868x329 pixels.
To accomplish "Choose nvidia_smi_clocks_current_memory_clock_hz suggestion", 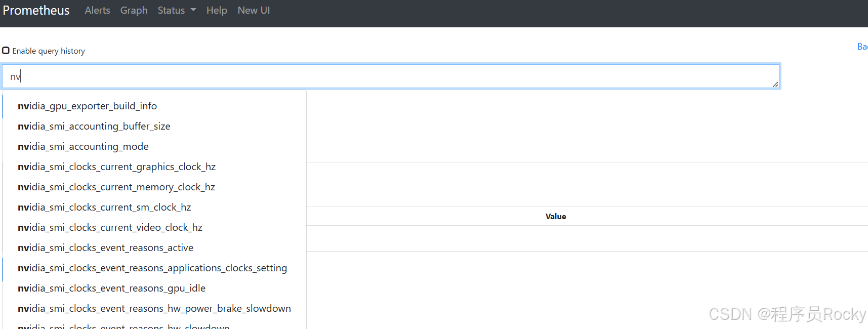I will 116,187.
